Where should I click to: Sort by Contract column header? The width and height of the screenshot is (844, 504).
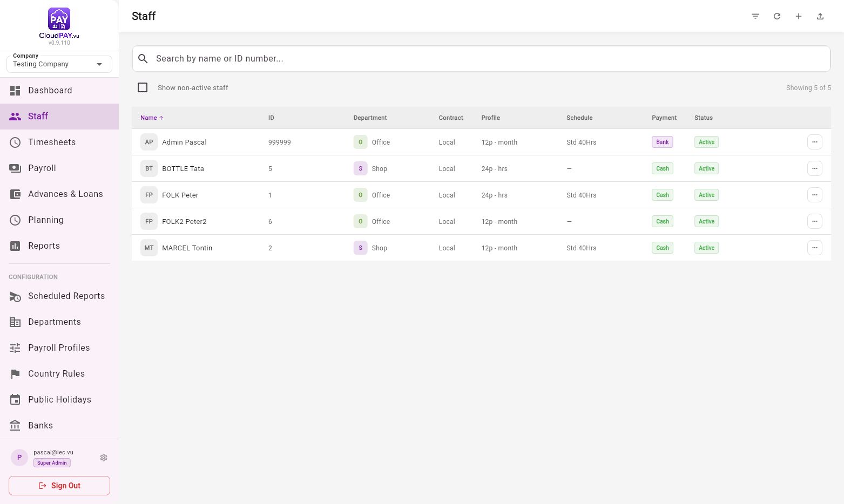pos(451,118)
